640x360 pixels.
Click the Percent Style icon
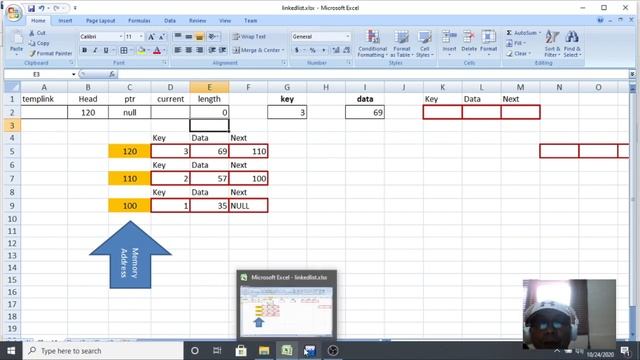click(x=313, y=50)
